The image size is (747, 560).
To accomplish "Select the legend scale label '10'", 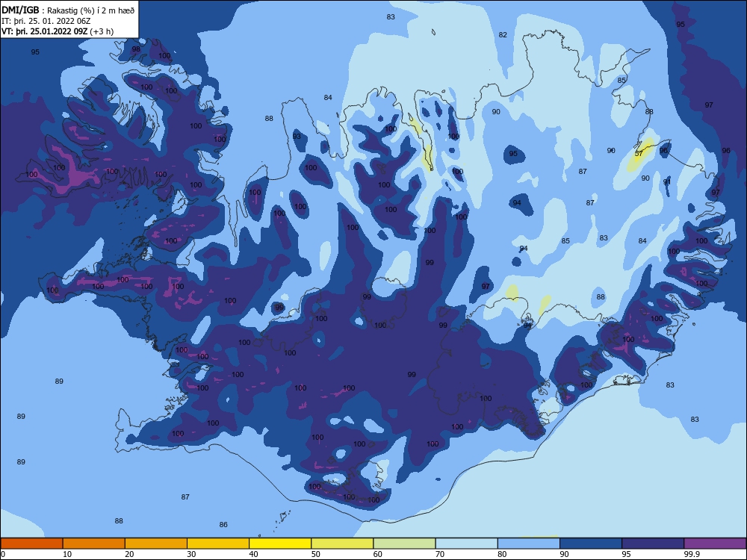I will pos(67,554).
